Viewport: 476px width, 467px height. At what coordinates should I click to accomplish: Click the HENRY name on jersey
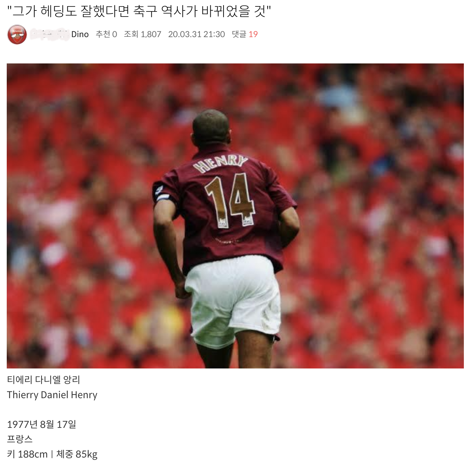click(x=220, y=164)
